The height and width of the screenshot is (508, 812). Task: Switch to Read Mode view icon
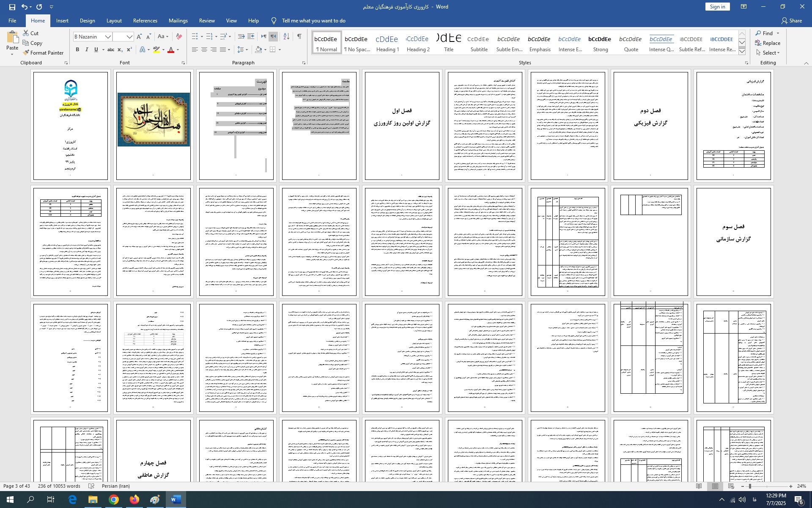click(x=699, y=486)
